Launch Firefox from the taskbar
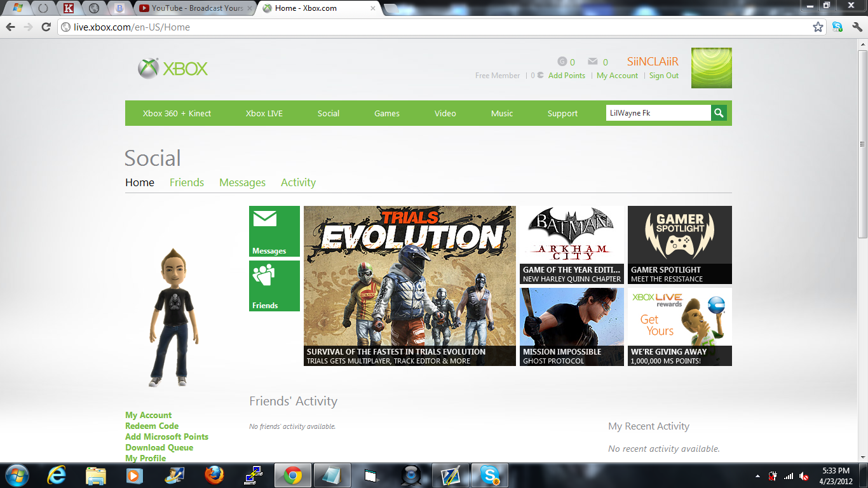Screen dimensions: 868x488 tap(215, 475)
